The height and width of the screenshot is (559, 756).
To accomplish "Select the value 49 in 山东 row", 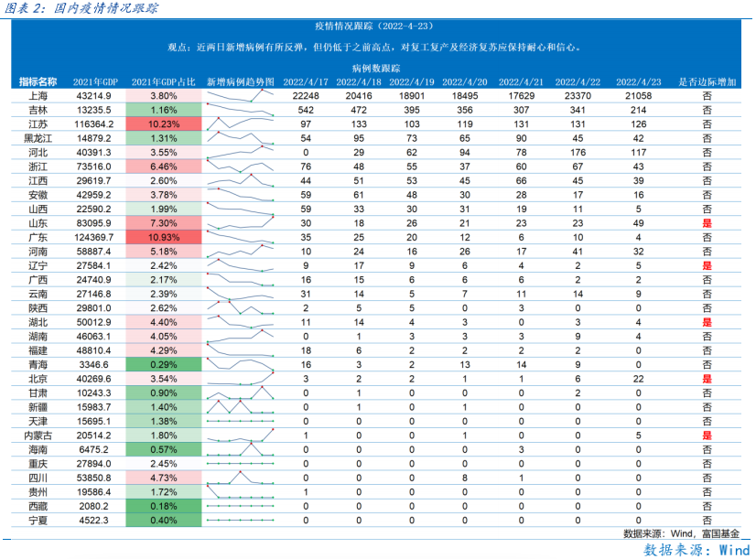I will (638, 223).
